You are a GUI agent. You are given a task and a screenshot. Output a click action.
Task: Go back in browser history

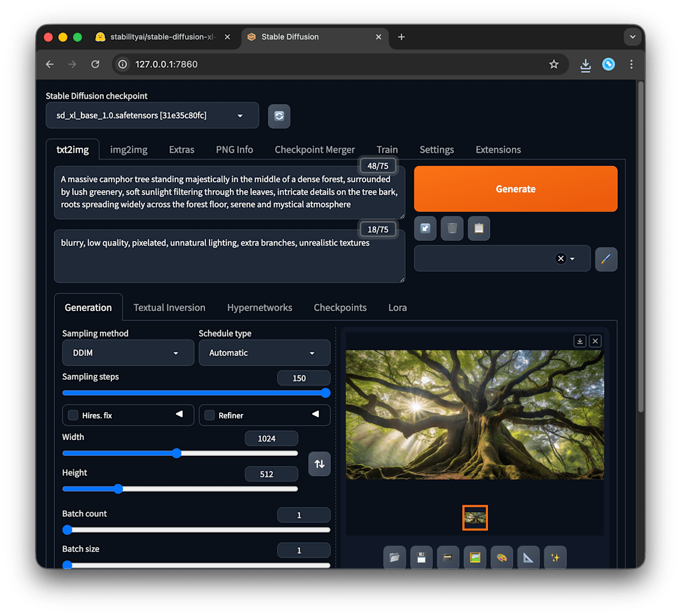click(x=50, y=64)
